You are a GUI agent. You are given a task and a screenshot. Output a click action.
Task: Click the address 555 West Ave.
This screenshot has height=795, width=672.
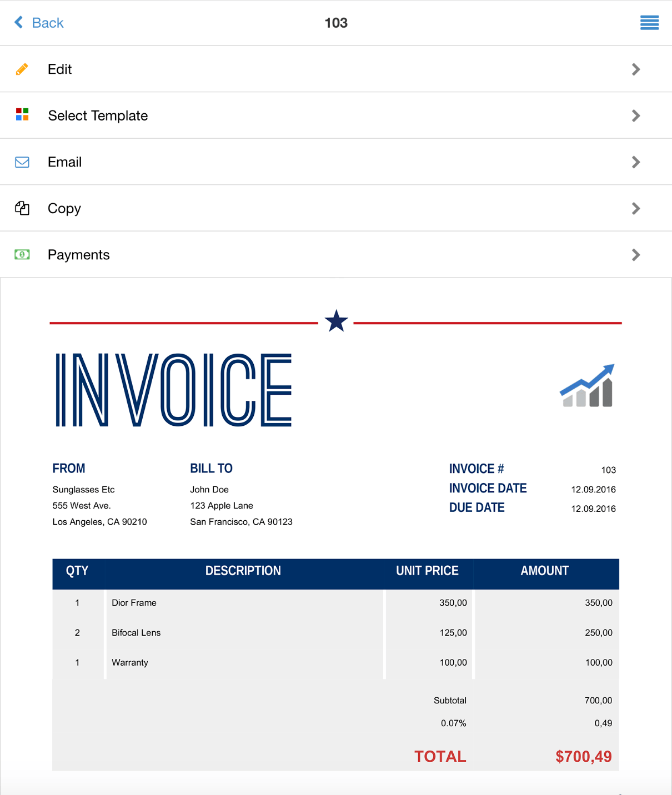pyautogui.click(x=82, y=505)
